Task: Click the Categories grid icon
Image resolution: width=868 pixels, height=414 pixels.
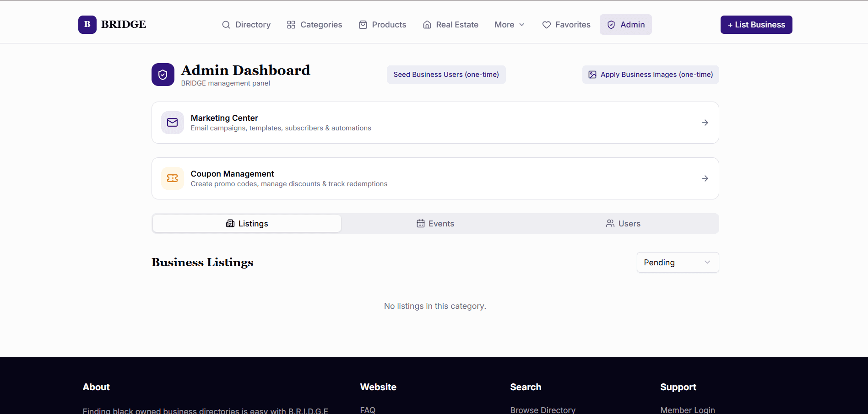Action: pos(291,25)
